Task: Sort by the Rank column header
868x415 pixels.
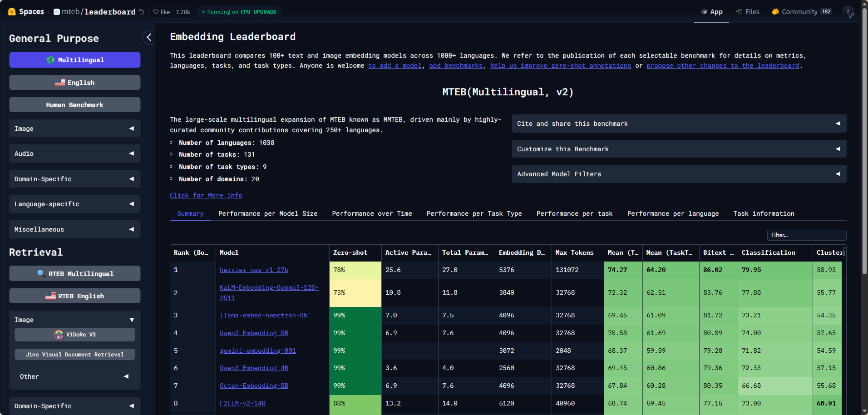Action: [x=192, y=253]
